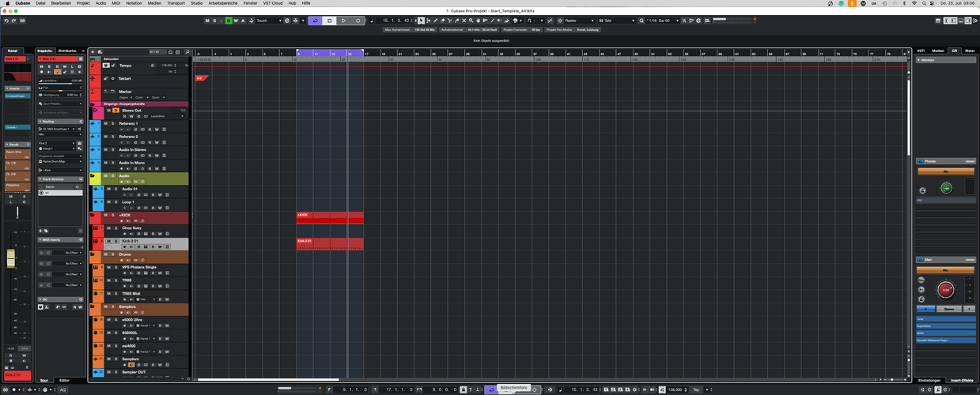Click the Stop button in top transport
The height and width of the screenshot is (395, 980).
(330, 21)
